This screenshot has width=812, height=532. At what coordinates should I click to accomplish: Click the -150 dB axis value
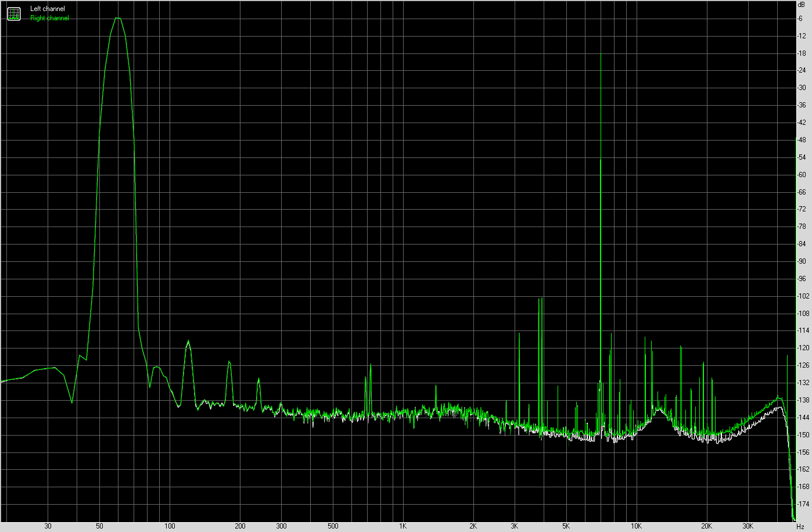tap(803, 435)
